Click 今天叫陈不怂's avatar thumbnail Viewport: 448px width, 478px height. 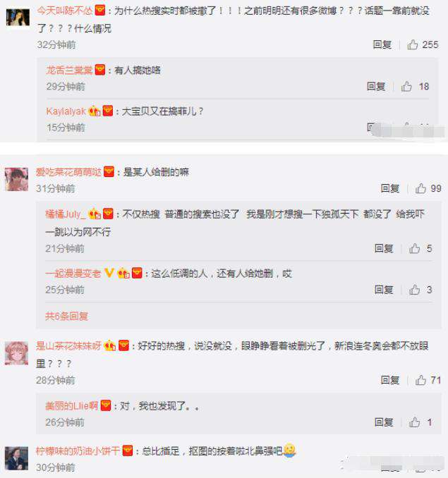click(18, 17)
